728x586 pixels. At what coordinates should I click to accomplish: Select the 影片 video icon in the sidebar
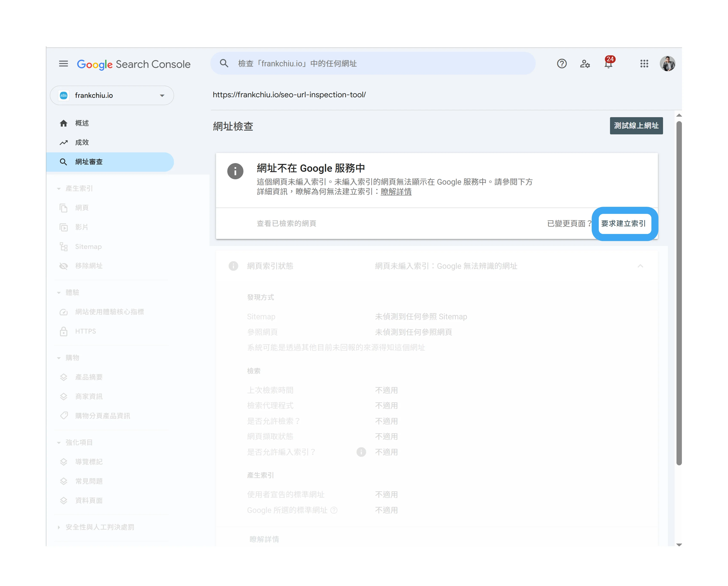coord(64,227)
